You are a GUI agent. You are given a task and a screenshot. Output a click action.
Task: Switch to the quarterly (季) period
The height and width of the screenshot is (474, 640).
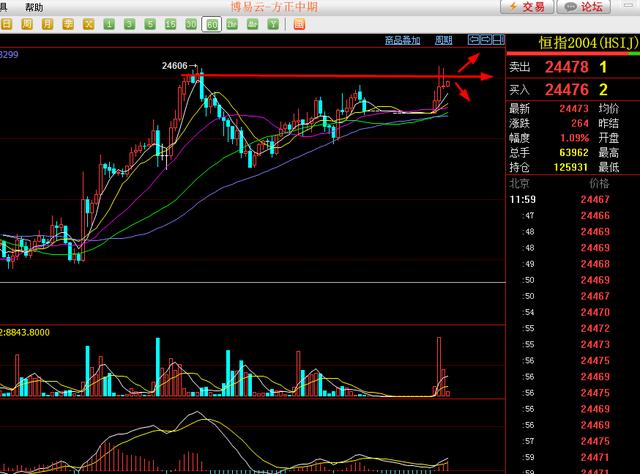(x=68, y=23)
